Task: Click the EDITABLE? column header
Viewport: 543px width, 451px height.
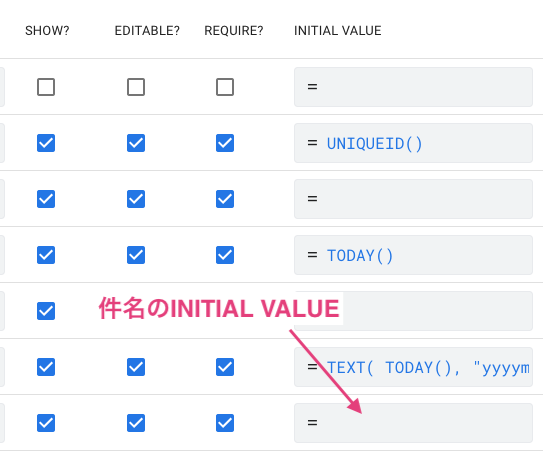Action: (147, 31)
